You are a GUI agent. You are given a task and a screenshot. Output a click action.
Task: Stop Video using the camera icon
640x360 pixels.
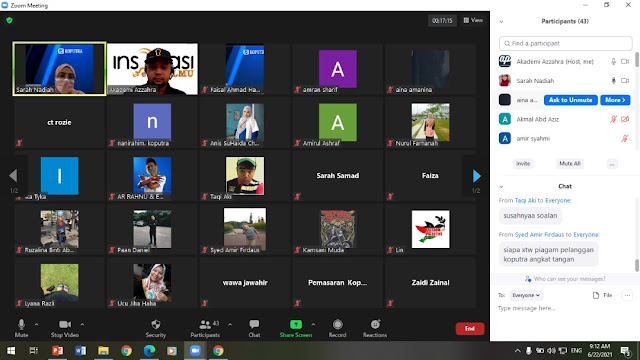[64, 328]
